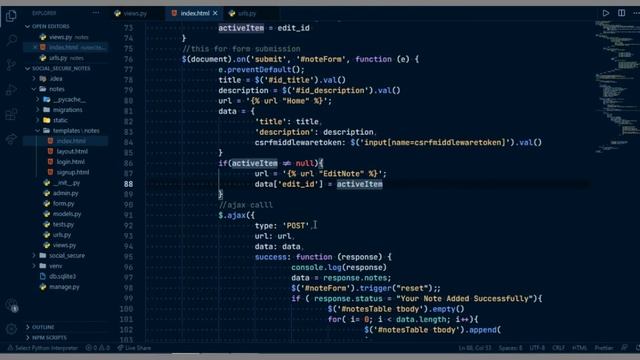Click 'POST' text on line 92

coord(296,226)
